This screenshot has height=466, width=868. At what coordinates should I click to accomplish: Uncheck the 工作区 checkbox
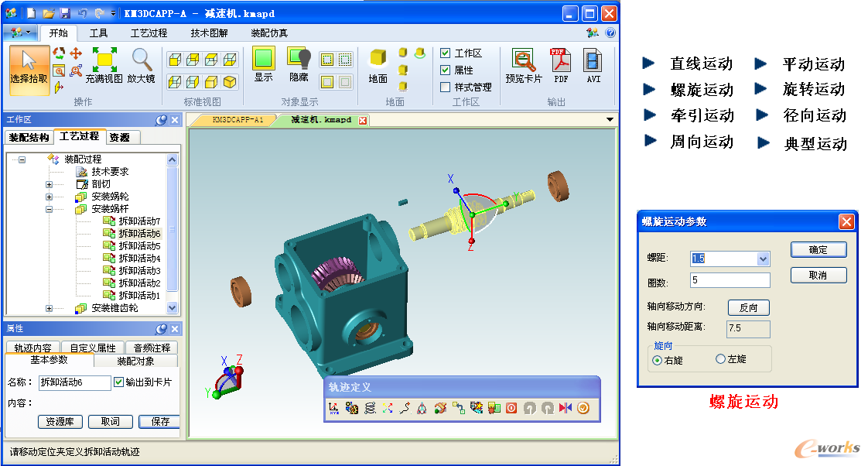pyautogui.click(x=445, y=53)
